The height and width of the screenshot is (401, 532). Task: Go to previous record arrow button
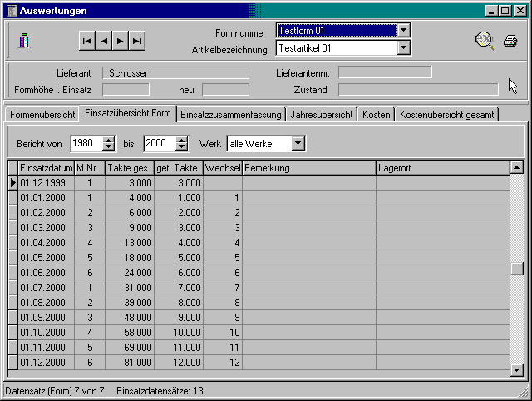click(104, 40)
